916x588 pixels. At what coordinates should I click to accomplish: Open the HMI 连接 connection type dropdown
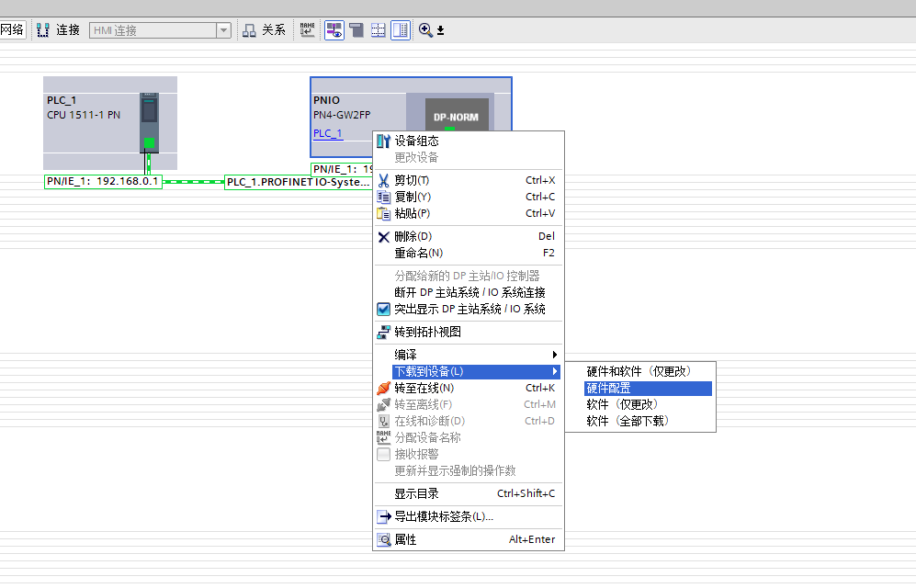[x=223, y=30]
